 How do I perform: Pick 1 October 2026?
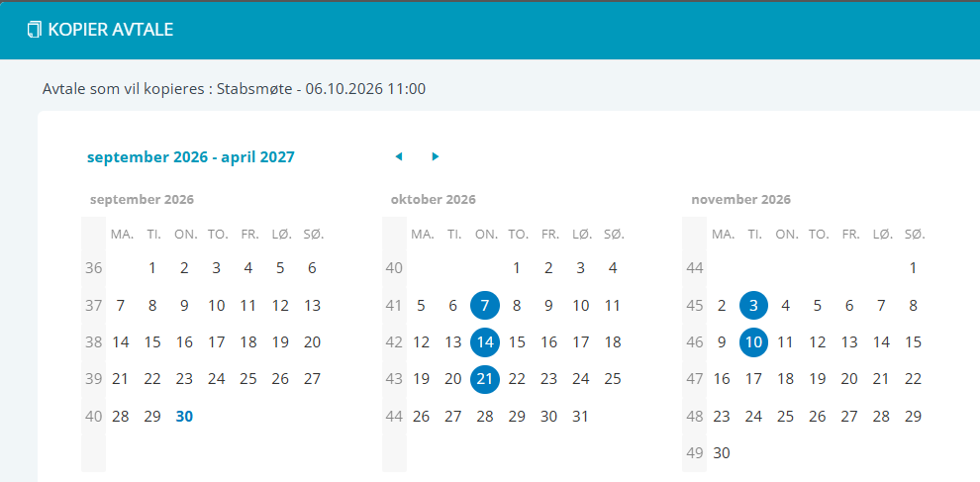click(517, 269)
